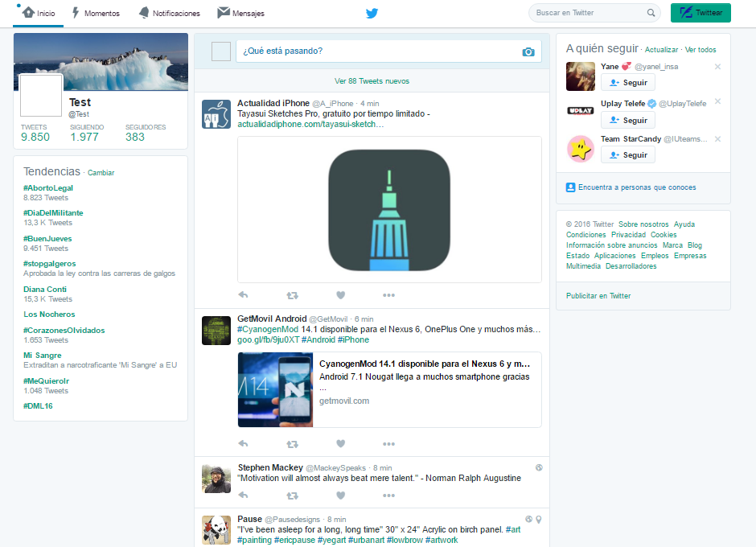Open the #stopgalgeros trend
Screen dimensions: 756x547
(50, 263)
